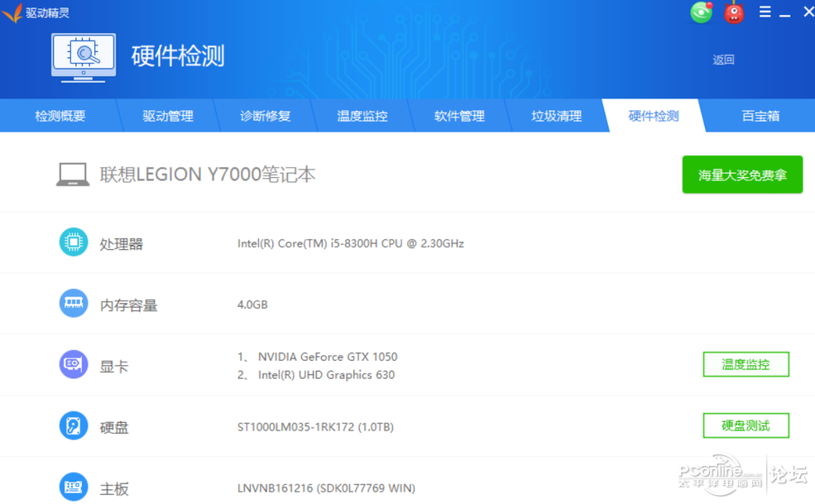
Task: Click the 内存容量 memory icon
Action: click(x=74, y=303)
